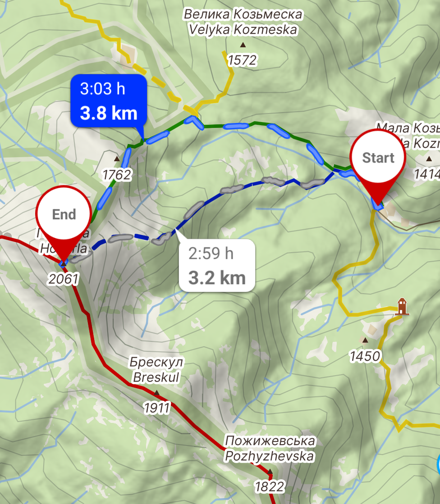The image size is (440, 504).
Task: Tap the red End pin marker
Action: (x=64, y=215)
